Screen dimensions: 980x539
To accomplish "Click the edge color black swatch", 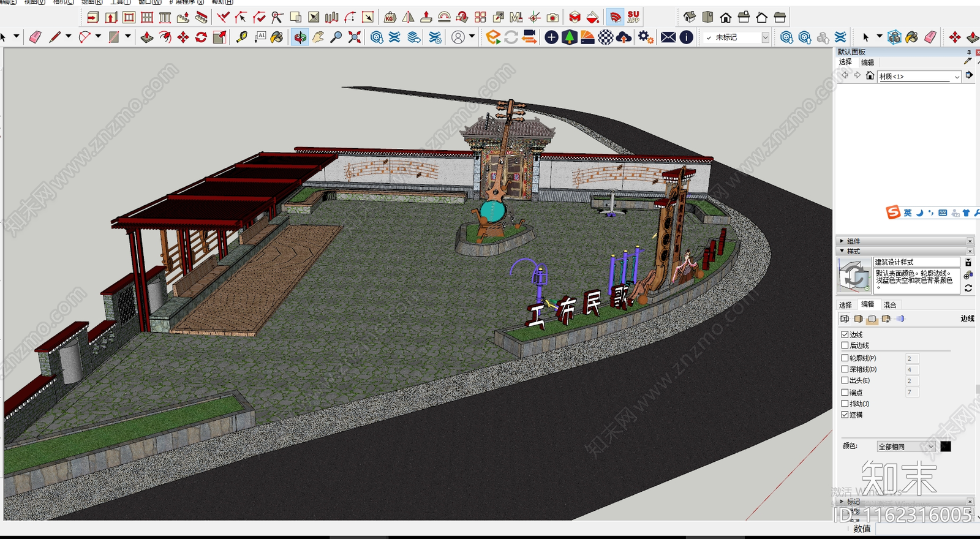I will point(946,447).
